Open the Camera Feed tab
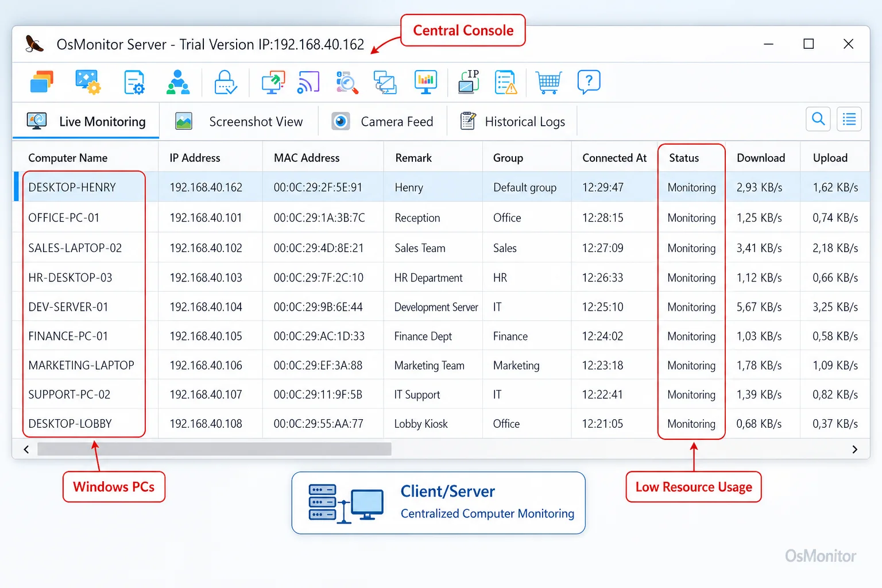882x588 pixels. click(382, 122)
